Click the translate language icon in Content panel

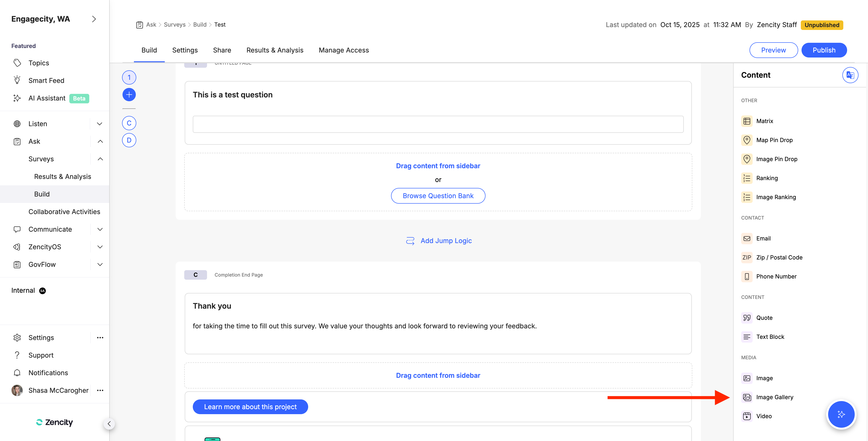[850, 75]
